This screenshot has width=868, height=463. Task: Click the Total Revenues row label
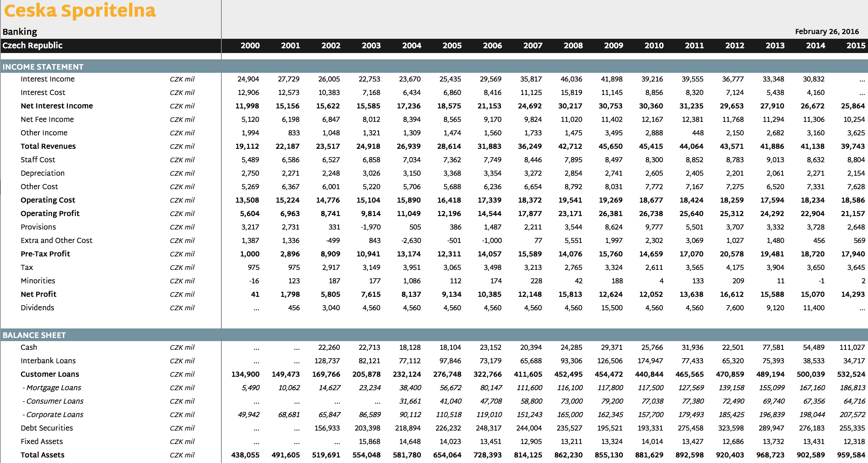point(48,146)
